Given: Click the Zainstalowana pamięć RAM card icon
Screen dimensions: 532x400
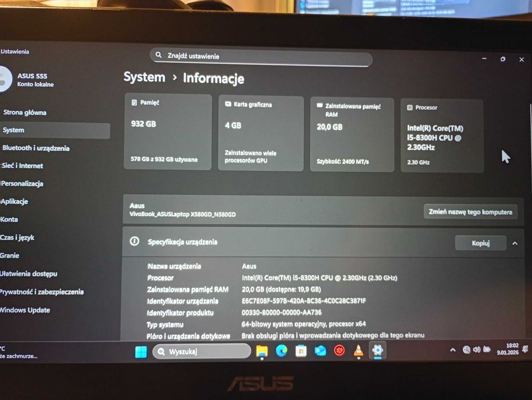Looking at the screenshot, I should pos(320,105).
